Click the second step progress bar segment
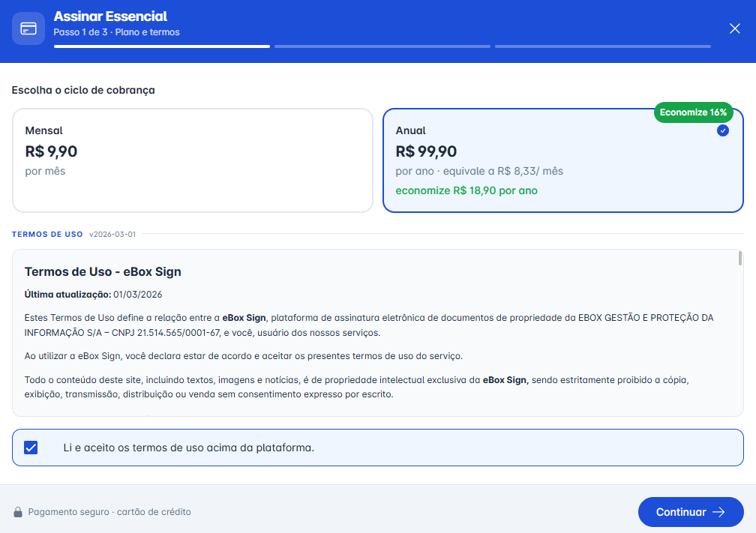The height and width of the screenshot is (533, 756). pyautogui.click(x=382, y=46)
